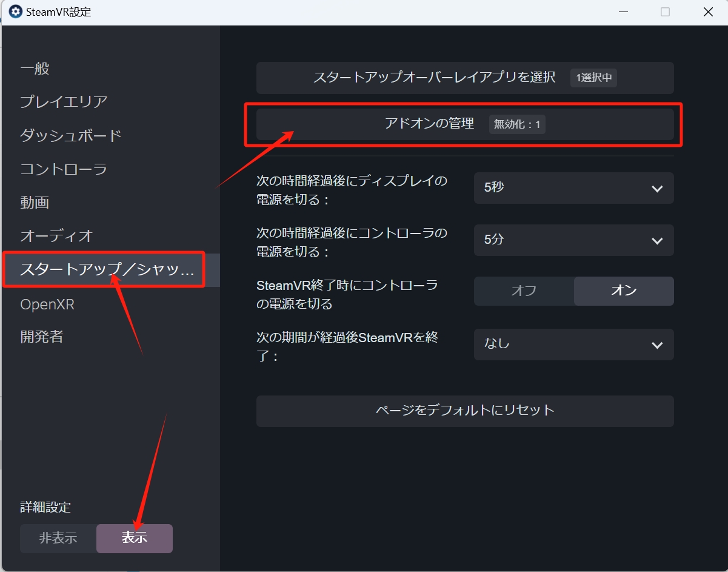Open the controller power-off time dropdown (5分)
Image resolution: width=728 pixels, height=572 pixels.
click(x=573, y=240)
